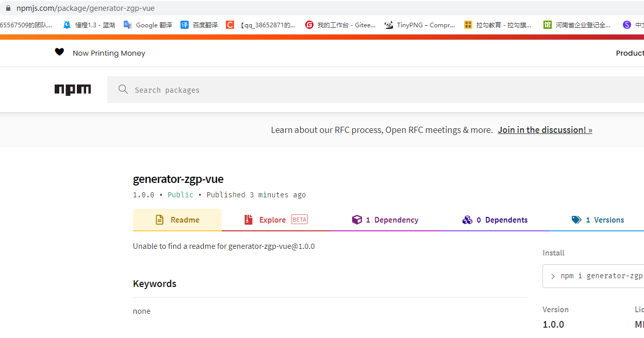Click the Version label in sidebar
Screen dimensions: 644x338
click(x=556, y=310)
